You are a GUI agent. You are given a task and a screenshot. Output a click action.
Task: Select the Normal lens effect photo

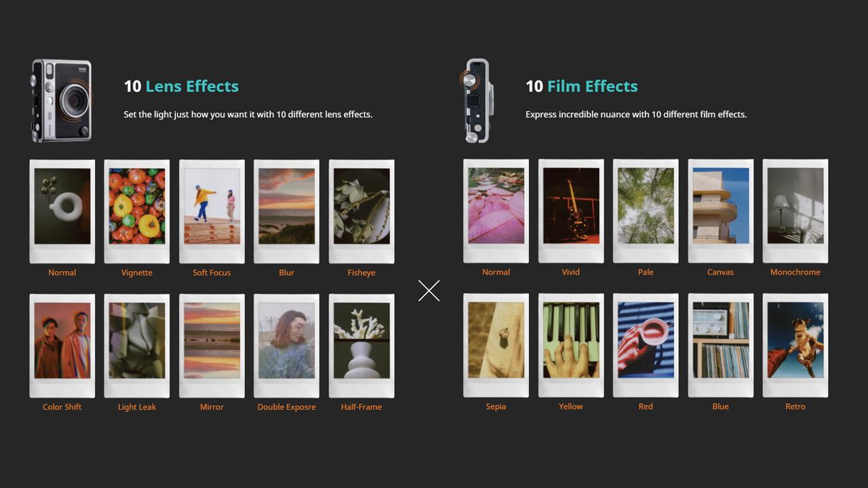62,211
